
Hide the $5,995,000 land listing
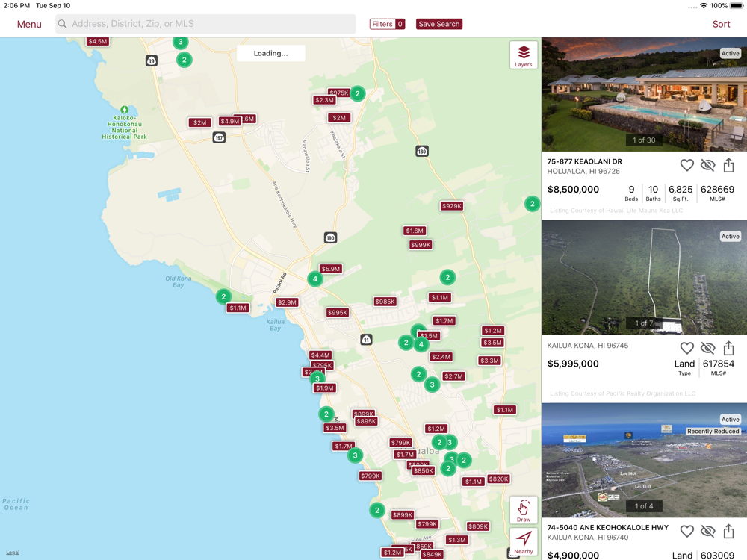click(x=708, y=348)
